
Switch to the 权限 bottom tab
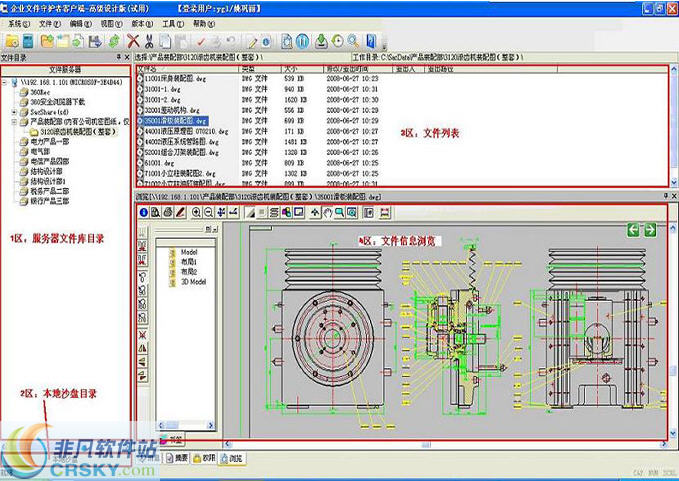[x=204, y=458]
